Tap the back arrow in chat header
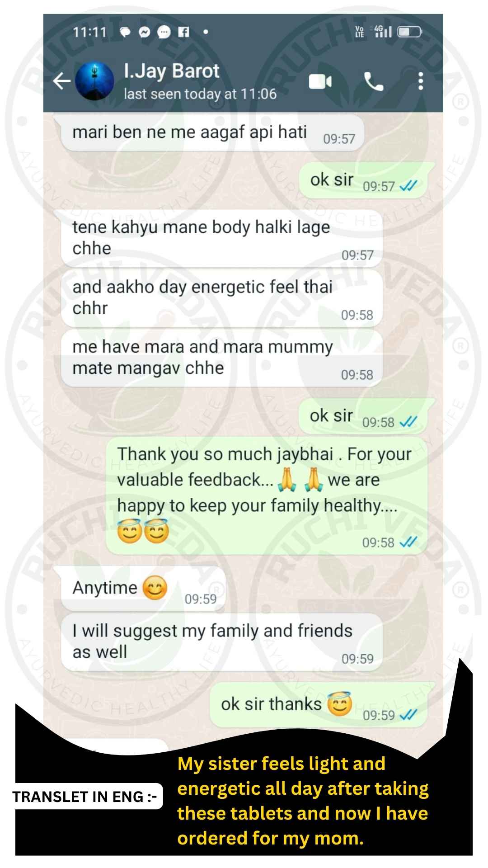The image size is (488, 868). pyautogui.click(x=61, y=81)
